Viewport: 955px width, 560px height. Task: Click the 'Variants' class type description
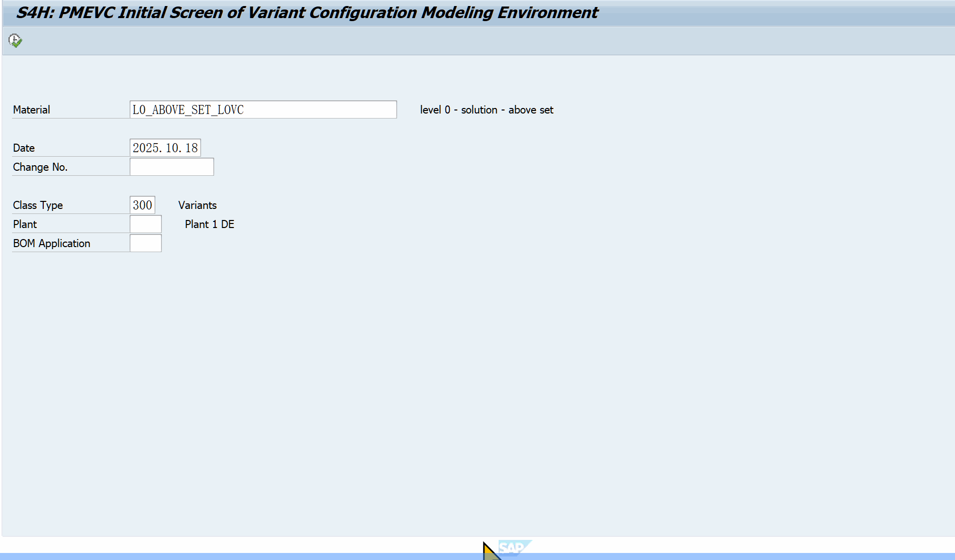click(198, 205)
